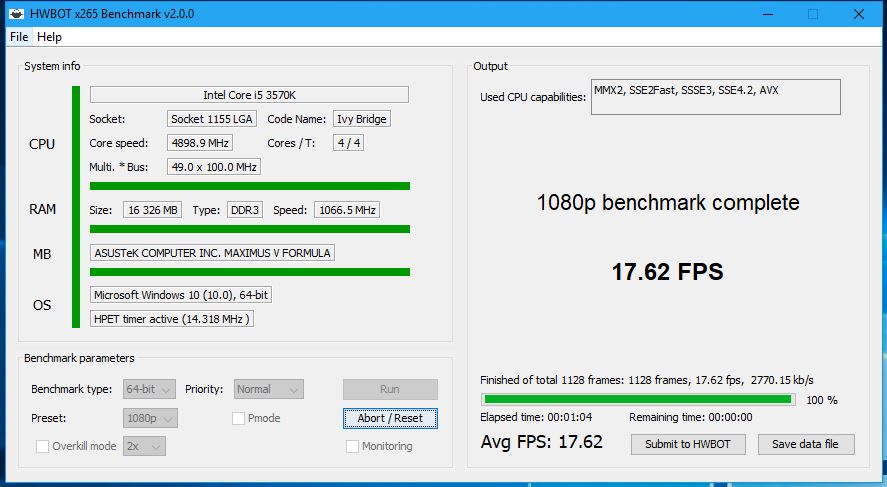Screen dimensions: 887x487
Task: Click the DDR3 memory type value
Action: point(244,210)
